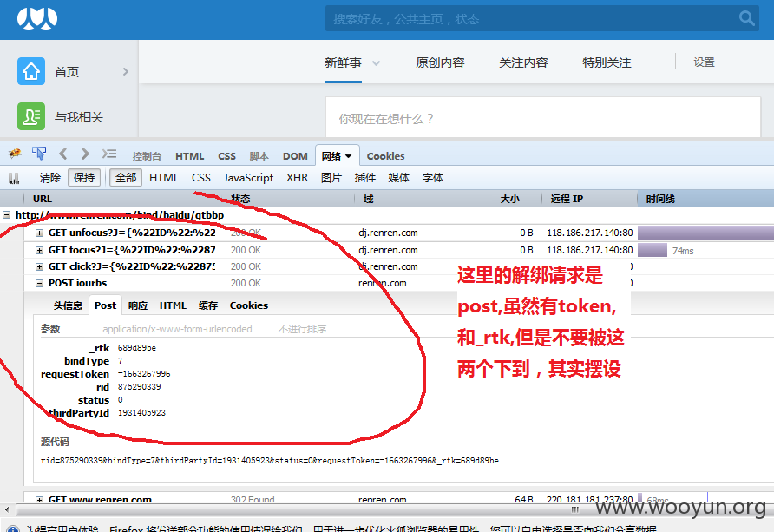Filter network by JavaScript
The image size is (774, 532).
[x=248, y=178]
